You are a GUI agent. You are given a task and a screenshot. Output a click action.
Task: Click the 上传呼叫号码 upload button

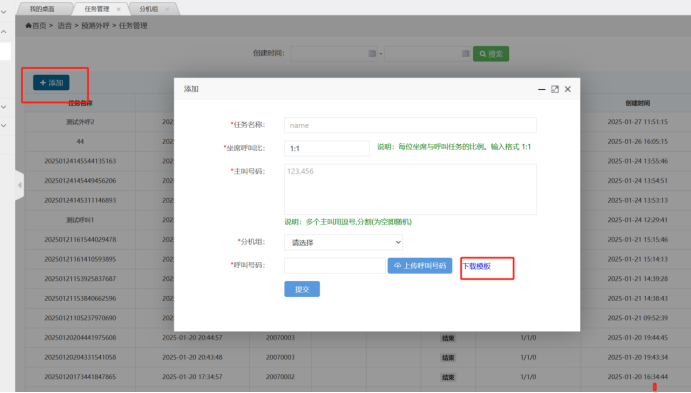(420, 266)
